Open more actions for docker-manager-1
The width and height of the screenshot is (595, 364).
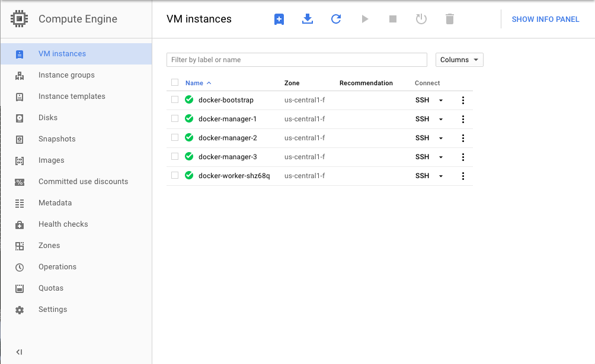[463, 119]
